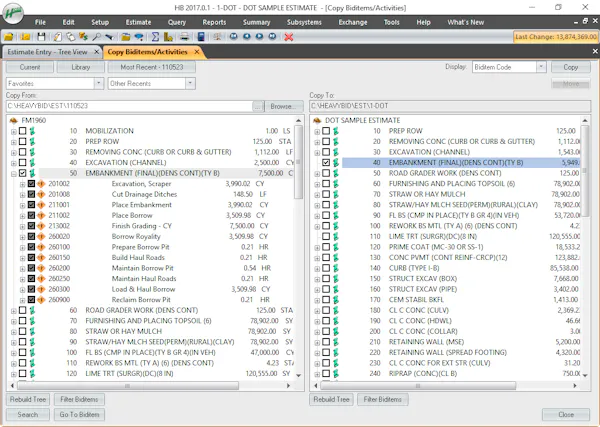Go to first record with rewind icon
Image resolution: width=600 pixels, height=427 pixels.
click(233, 36)
